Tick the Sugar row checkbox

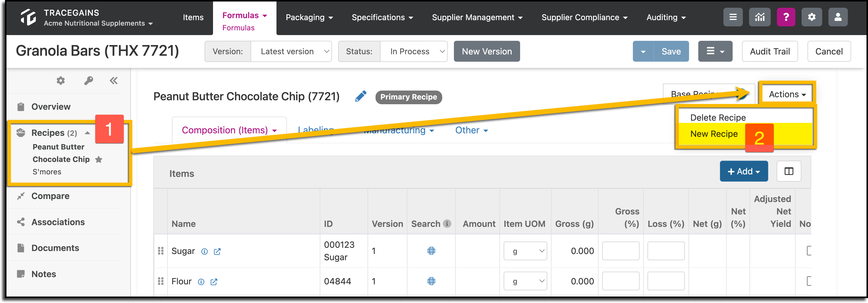tap(809, 251)
